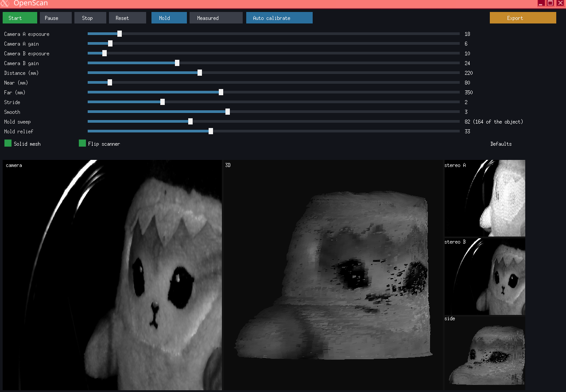The width and height of the screenshot is (566, 392).
Task: Toggle the Flip scanner checkbox
Action: point(82,143)
